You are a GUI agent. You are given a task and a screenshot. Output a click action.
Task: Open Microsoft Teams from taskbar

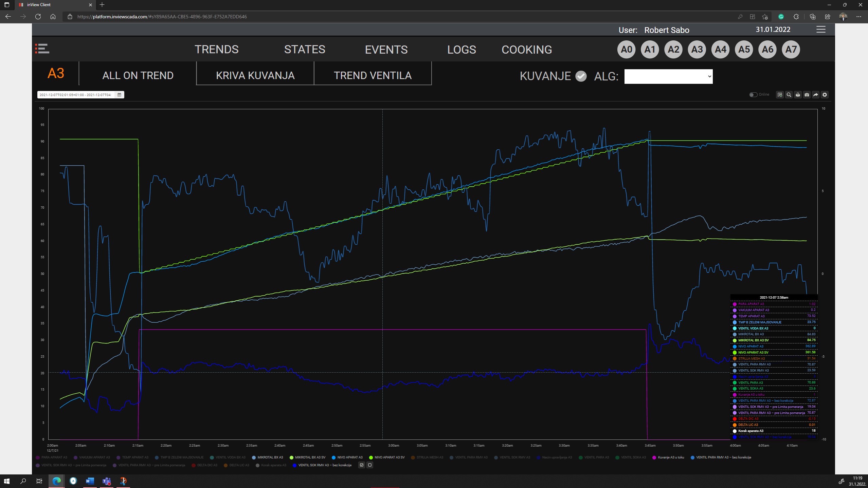106,481
